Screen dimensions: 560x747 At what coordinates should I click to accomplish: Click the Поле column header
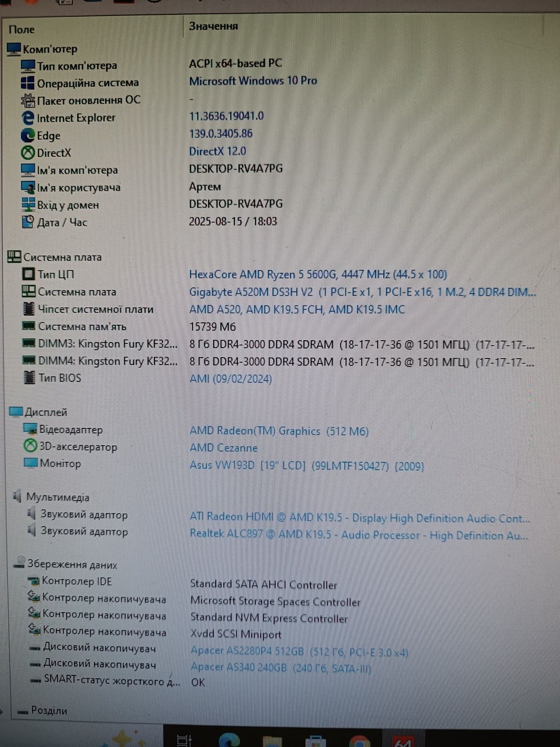22,29
